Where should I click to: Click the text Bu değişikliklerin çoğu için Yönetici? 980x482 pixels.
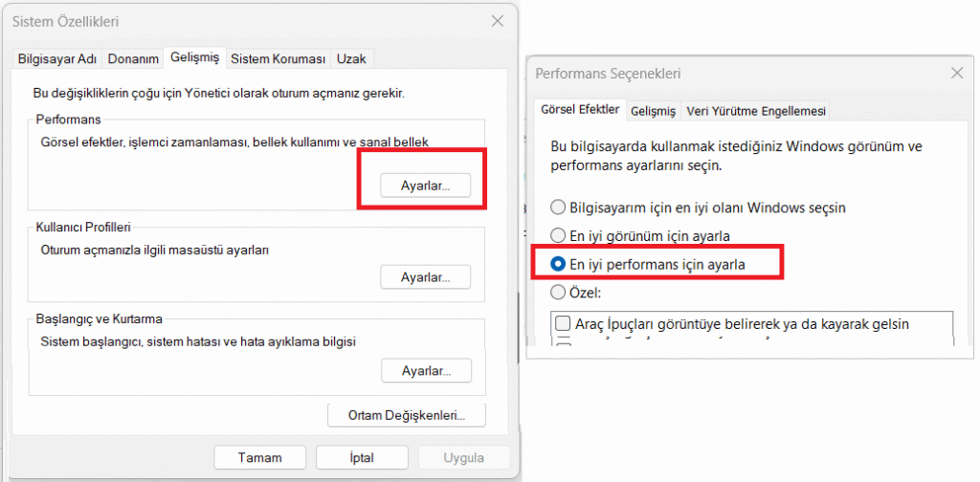coord(219,94)
